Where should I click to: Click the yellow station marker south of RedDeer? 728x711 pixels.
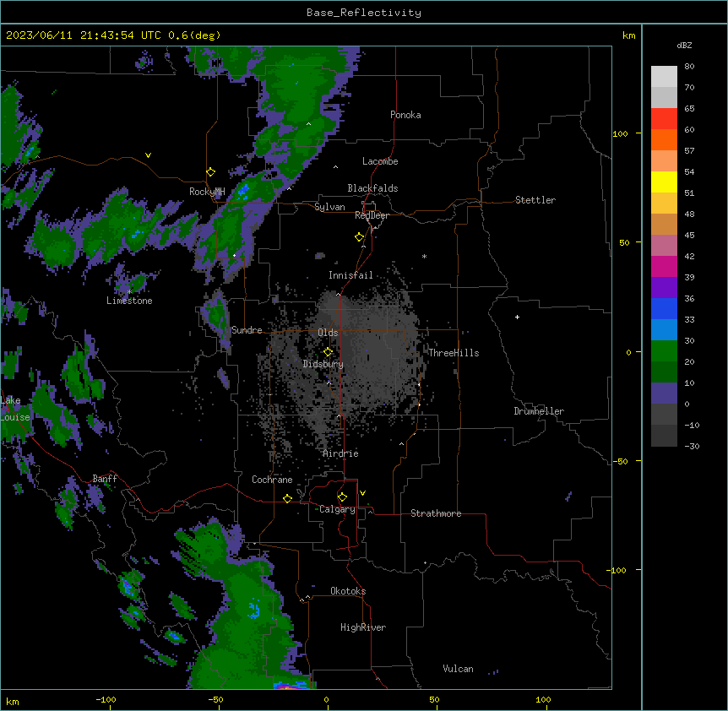(360, 237)
